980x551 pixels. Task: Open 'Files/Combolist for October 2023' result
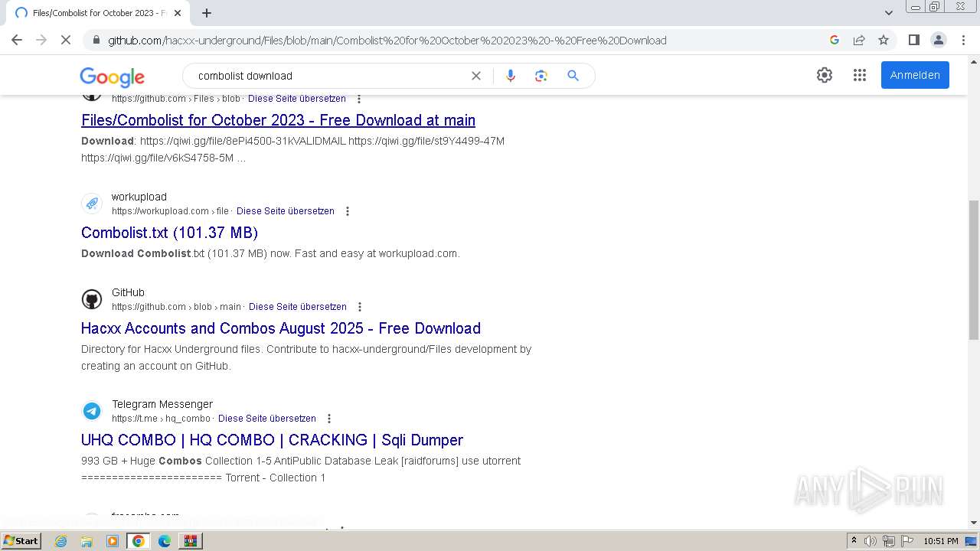pos(278,120)
